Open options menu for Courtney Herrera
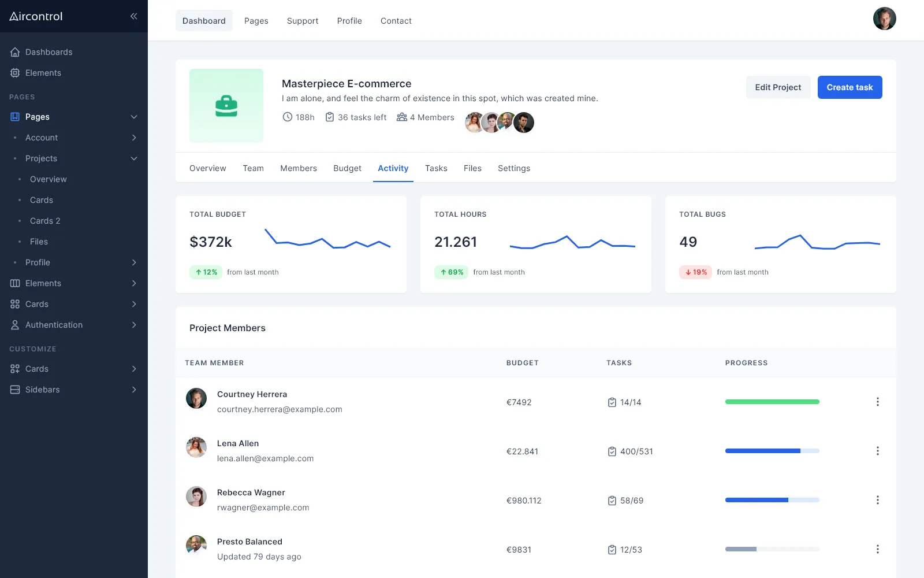The width and height of the screenshot is (924, 578). pyautogui.click(x=877, y=402)
